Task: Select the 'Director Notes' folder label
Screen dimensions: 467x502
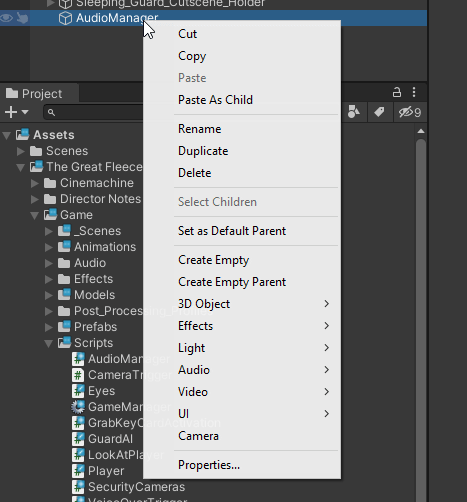Action: (x=100, y=199)
